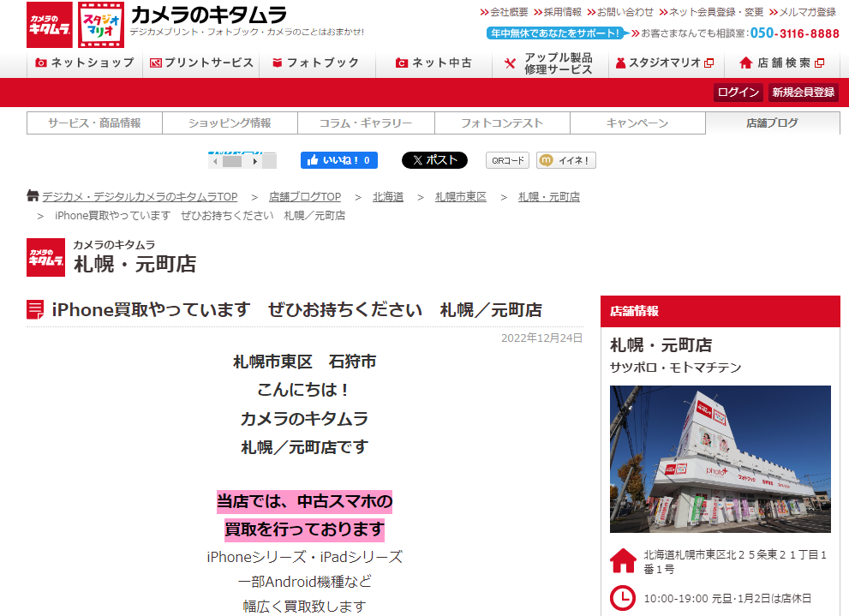849x616 pixels.
Task: Click the Kitamura store logo beside 札幌・元町店
Action: [x=45, y=258]
